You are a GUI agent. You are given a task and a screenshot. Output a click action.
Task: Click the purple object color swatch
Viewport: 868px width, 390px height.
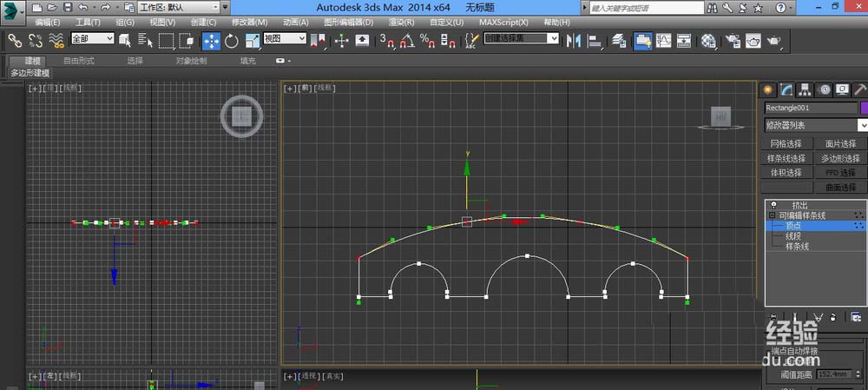click(x=865, y=108)
